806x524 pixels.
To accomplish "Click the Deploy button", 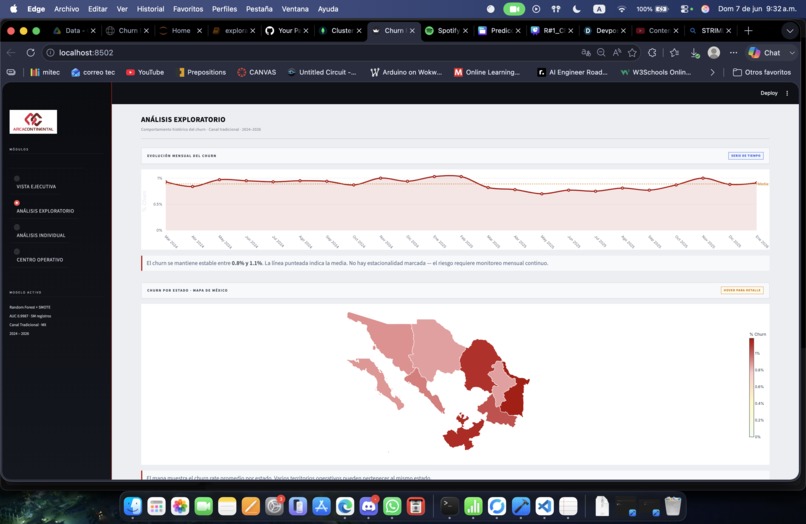I will [769, 93].
